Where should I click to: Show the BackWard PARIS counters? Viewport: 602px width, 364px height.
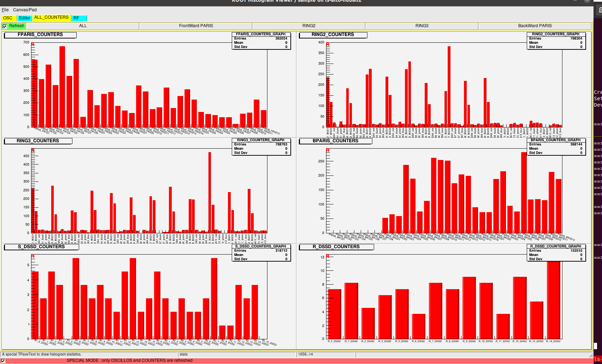(x=535, y=26)
